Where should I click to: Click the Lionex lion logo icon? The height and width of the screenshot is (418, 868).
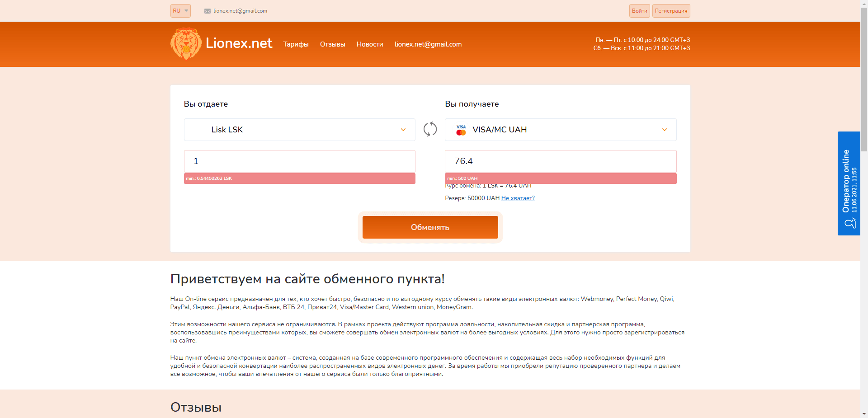186,44
